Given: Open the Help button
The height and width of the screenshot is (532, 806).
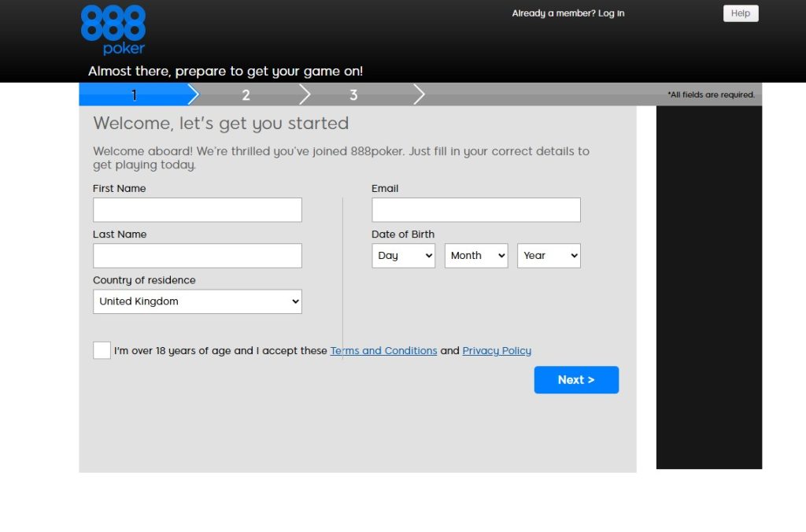Looking at the screenshot, I should click(x=740, y=13).
